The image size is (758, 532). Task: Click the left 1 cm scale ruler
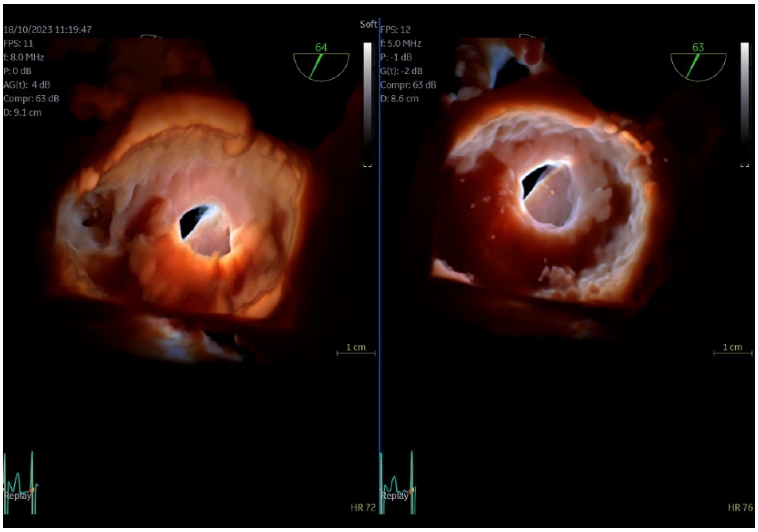355,353
